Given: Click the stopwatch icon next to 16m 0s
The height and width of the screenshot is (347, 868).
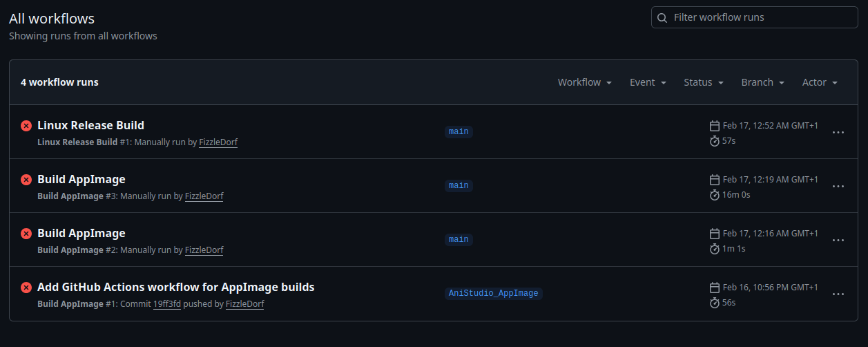Looking at the screenshot, I should point(715,195).
